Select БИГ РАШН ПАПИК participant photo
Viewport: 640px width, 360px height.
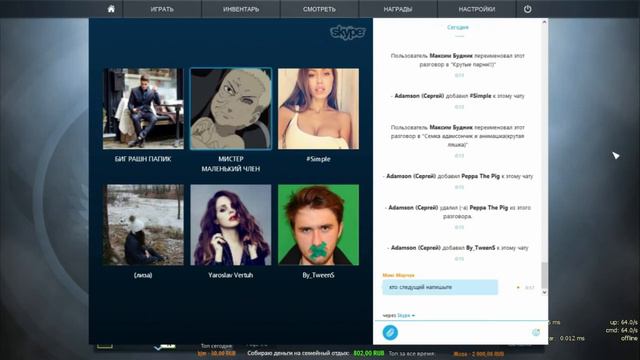coord(143,109)
